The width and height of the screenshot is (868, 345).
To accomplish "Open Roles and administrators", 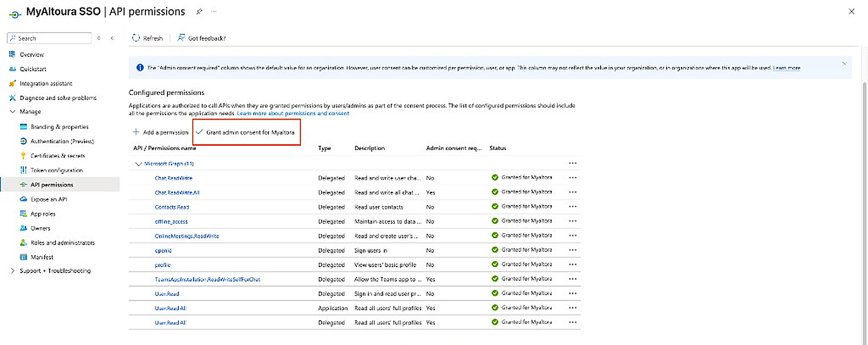I will click(63, 242).
